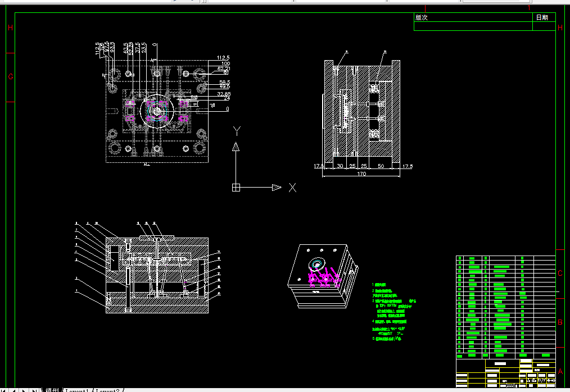This screenshot has height=392, width=570.
Task: Select the green technical notes block
Action: [x=393, y=312]
